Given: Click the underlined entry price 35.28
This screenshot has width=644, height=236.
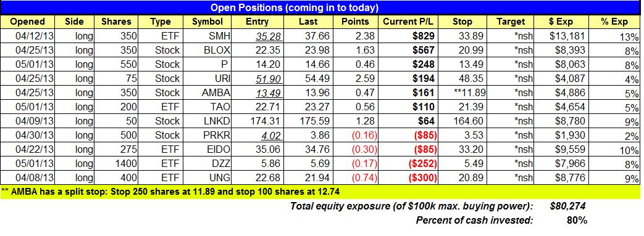Looking at the screenshot, I should coord(269,36).
